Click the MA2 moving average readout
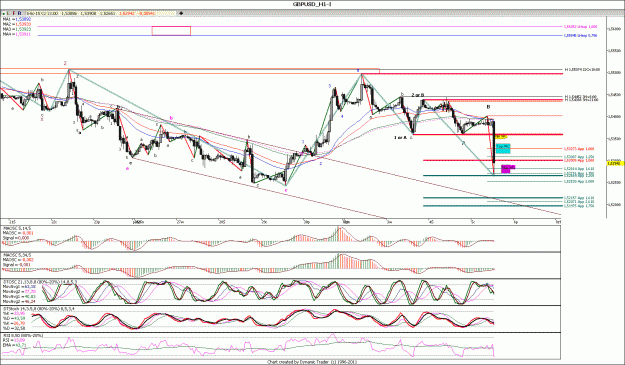The height and width of the screenshot is (365, 625). coord(17,24)
